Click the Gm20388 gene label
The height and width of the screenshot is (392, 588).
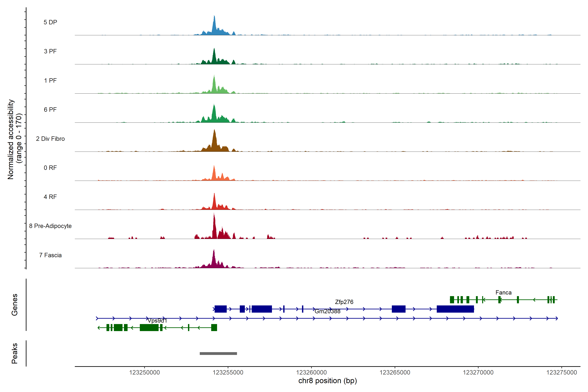[x=327, y=311]
